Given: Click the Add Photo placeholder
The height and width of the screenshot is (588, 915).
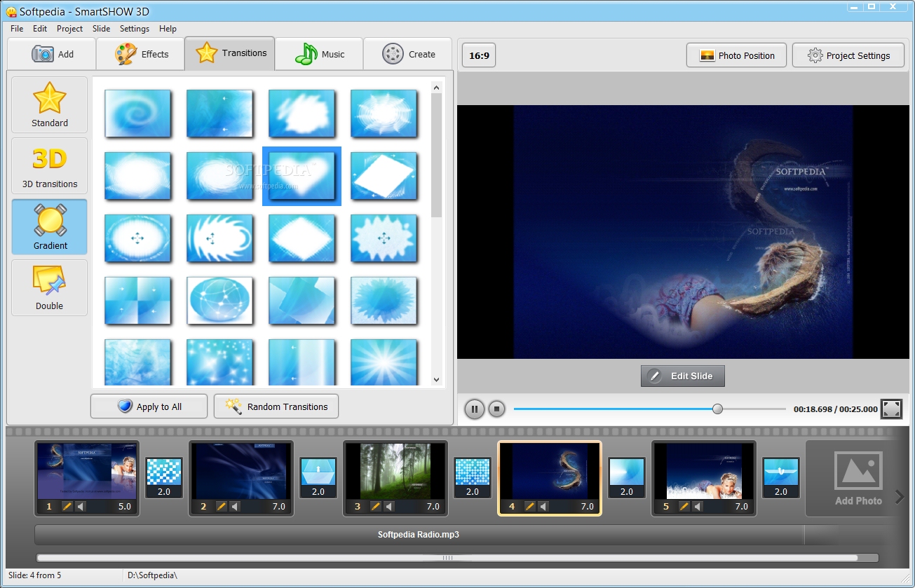Looking at the screenshot, I should point(858,479).
